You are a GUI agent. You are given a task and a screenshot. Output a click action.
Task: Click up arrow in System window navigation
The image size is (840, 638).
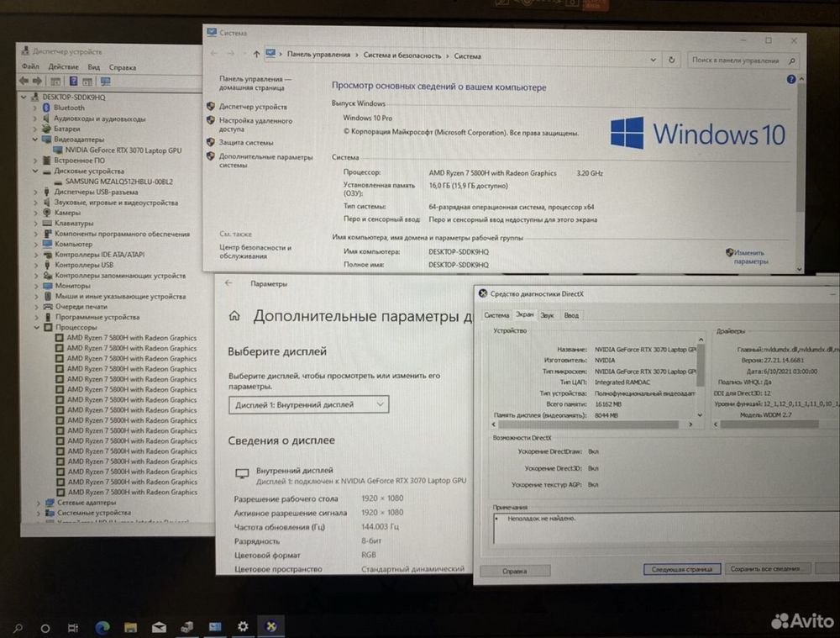256,54
